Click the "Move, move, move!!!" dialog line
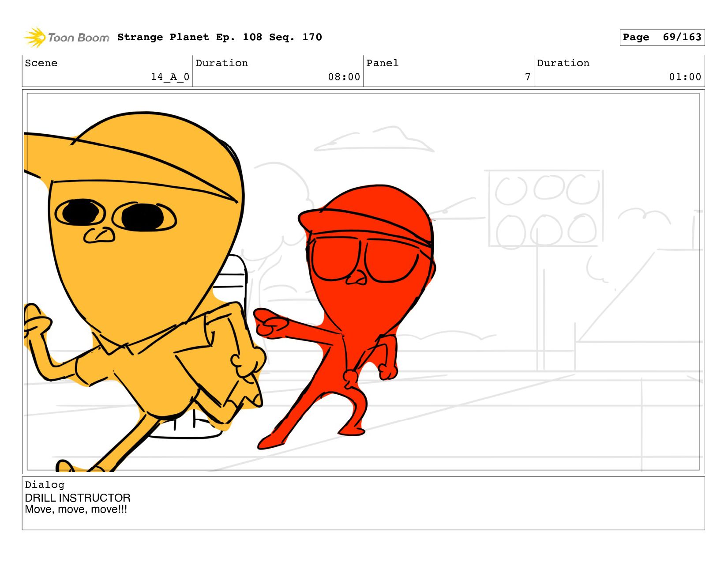 [76, 509]
